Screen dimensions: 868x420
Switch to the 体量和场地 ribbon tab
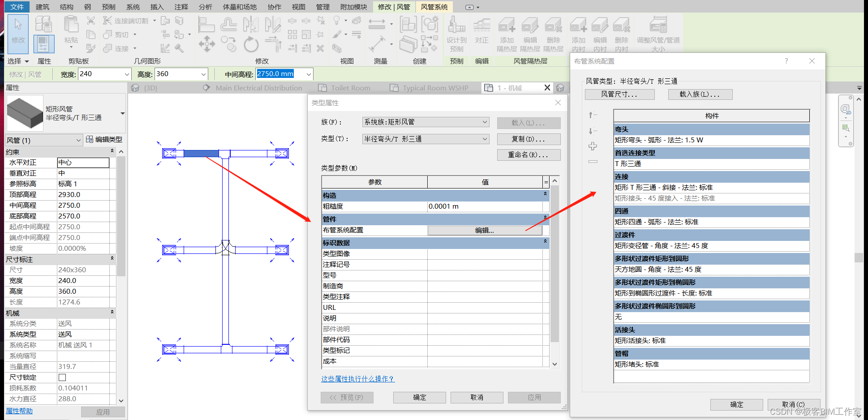[x=240, y=7]
